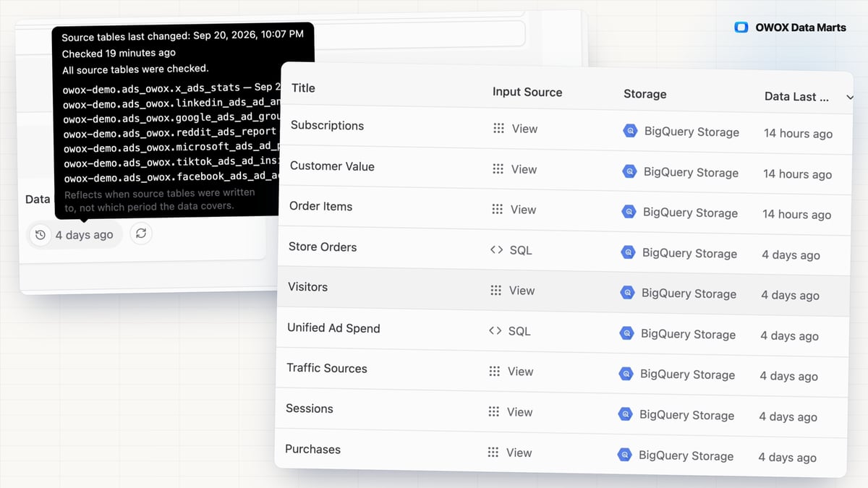The width and height of the screenshot is (868, 488).
Task: Click the View grid icon in Sessions row
Action: pos(493,411)
